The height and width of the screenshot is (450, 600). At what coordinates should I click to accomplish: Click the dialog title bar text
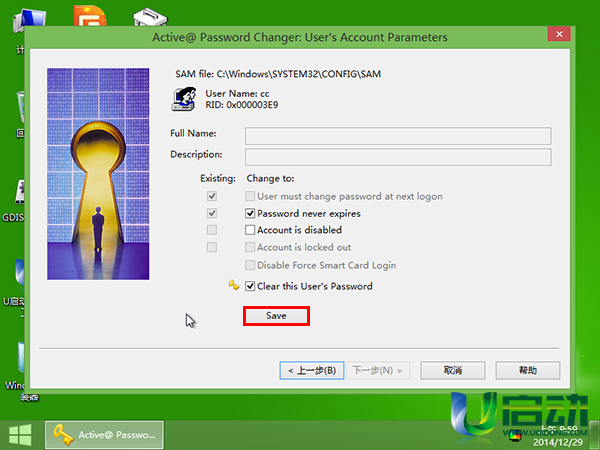pos(300,38)
